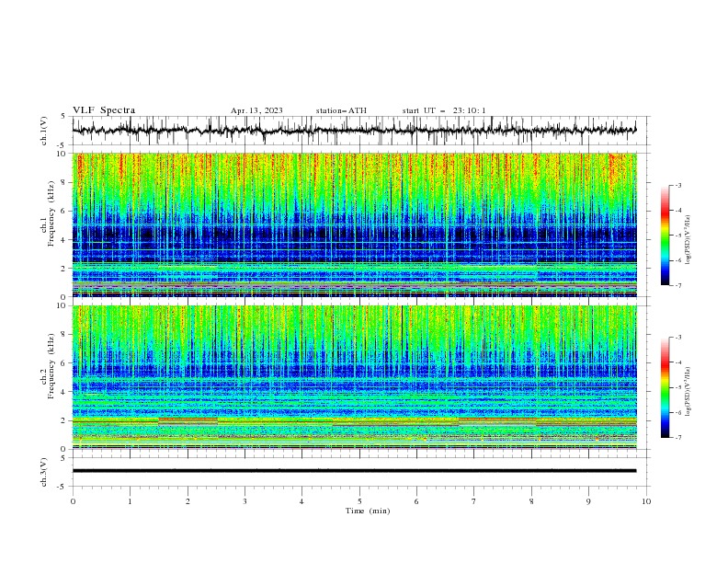Image resolution: width=728 pixels, height=563 pixels.
Task: Click the ch.2 colorbar 'log(PSD)(V²/Hz)' label
Action: 688,392
